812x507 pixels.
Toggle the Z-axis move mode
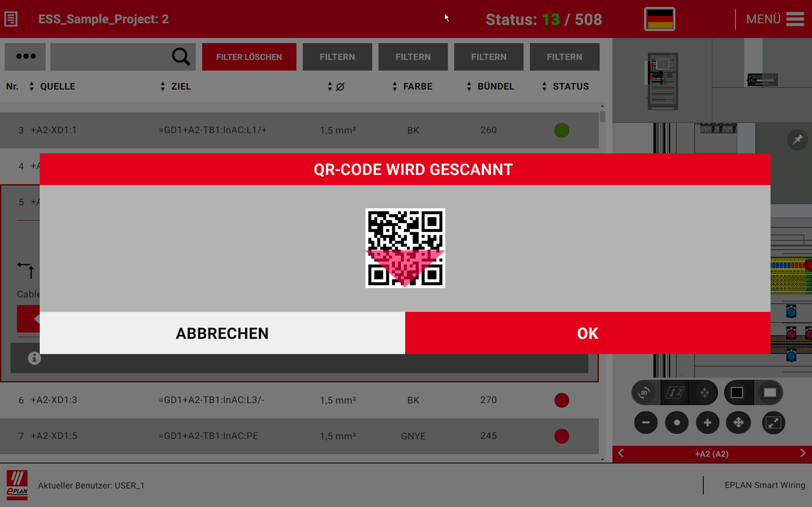click(x=675, y=392)
